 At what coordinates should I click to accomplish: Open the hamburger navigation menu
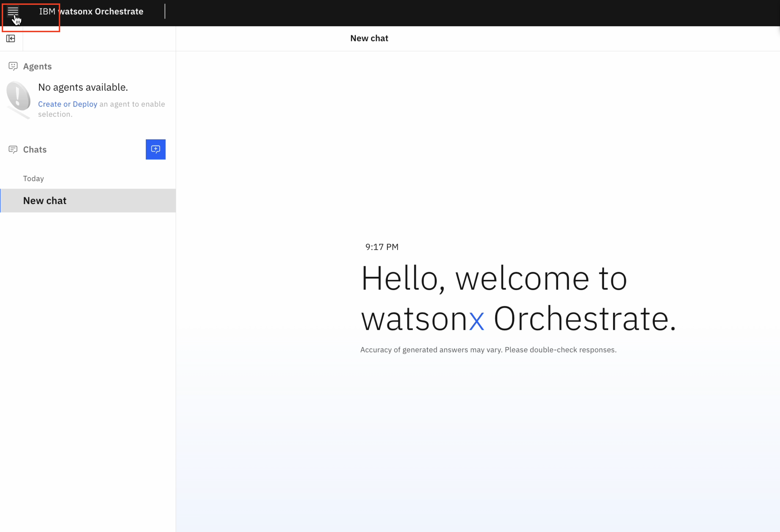(x=13, y=11)
